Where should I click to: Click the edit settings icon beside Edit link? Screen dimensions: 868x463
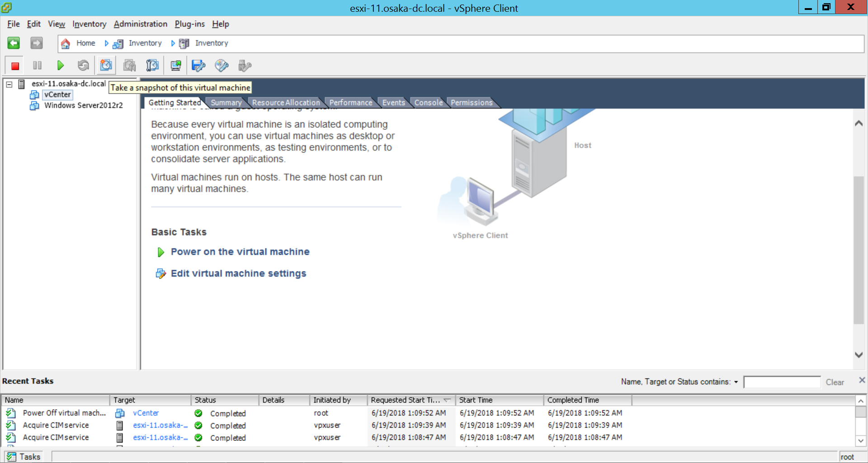click(160, 273)
